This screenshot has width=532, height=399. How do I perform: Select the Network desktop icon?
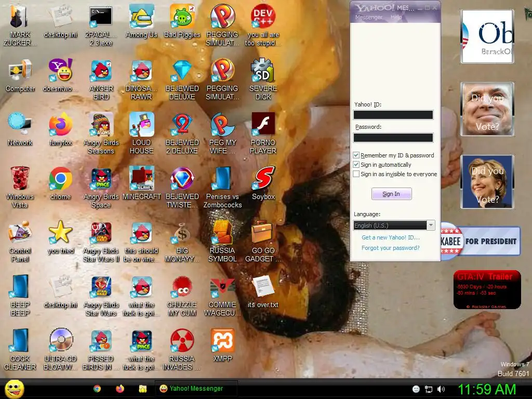pos(20,129)
